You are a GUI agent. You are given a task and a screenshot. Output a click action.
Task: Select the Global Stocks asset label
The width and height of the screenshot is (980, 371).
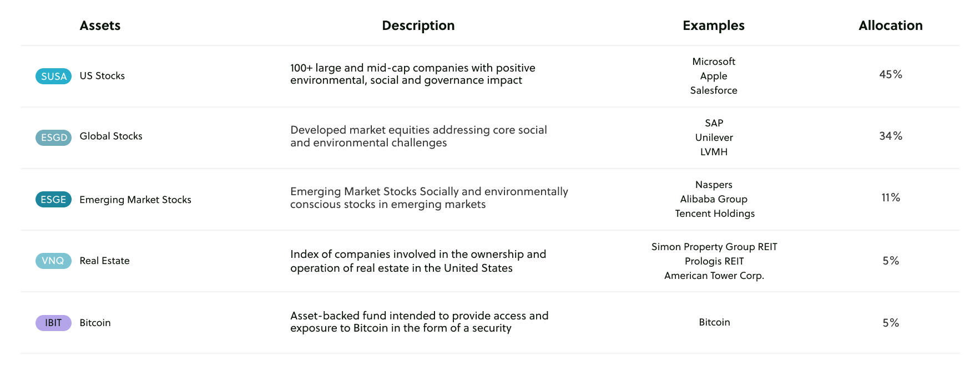(111, 136)
